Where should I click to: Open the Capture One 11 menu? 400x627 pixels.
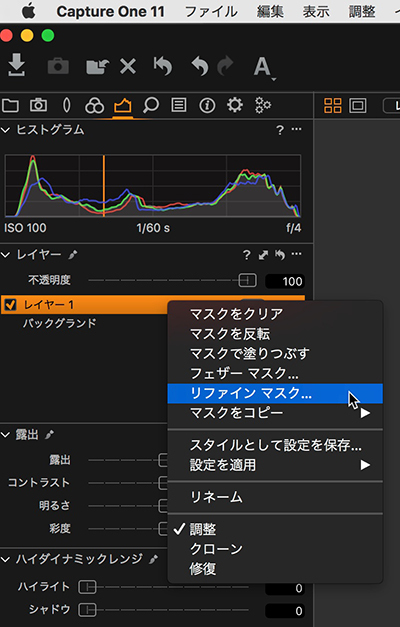(110, 11)
